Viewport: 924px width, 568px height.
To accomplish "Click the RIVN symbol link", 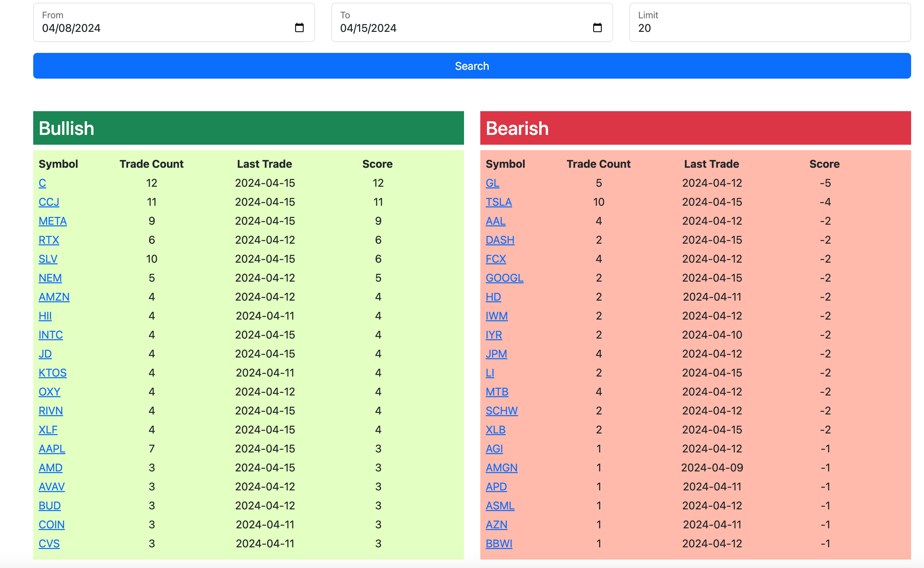I will (x=51, y=411).
